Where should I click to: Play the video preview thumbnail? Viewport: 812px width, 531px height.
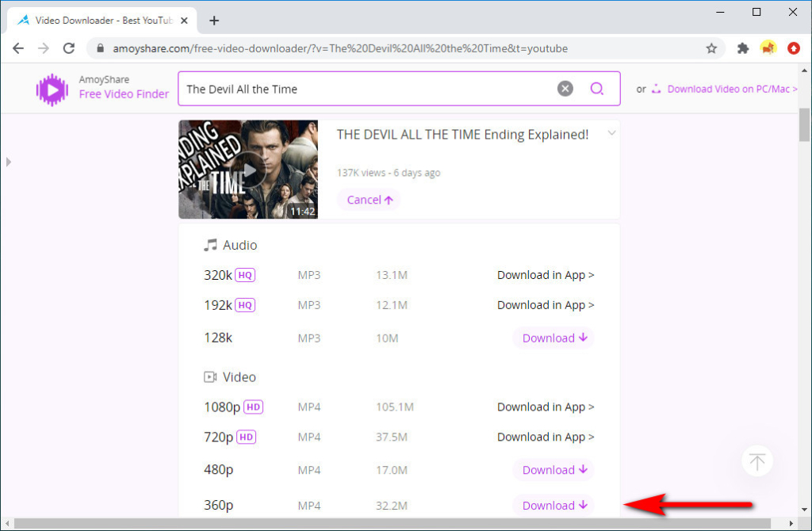click(x=248, y=169)
